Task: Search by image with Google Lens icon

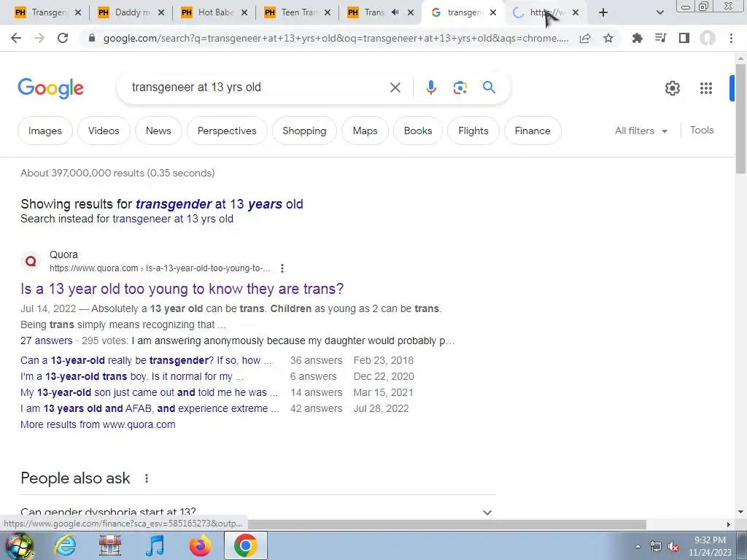Action: [x=460, y=87]
